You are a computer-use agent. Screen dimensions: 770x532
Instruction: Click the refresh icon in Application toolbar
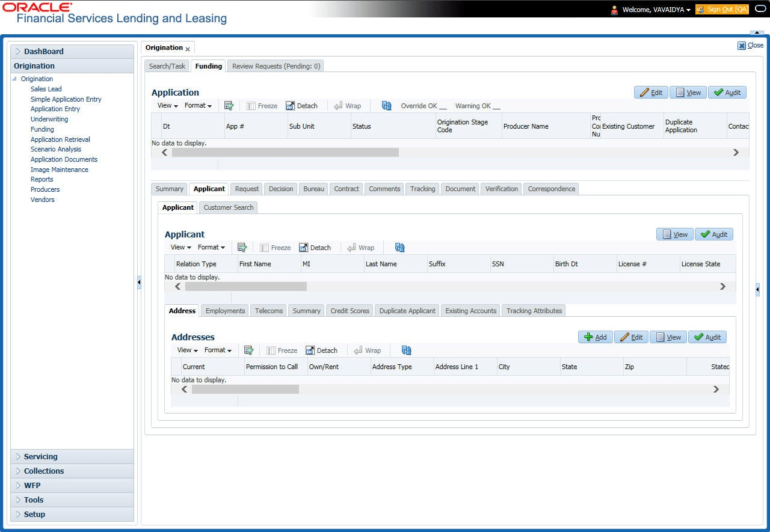point(387,106)
